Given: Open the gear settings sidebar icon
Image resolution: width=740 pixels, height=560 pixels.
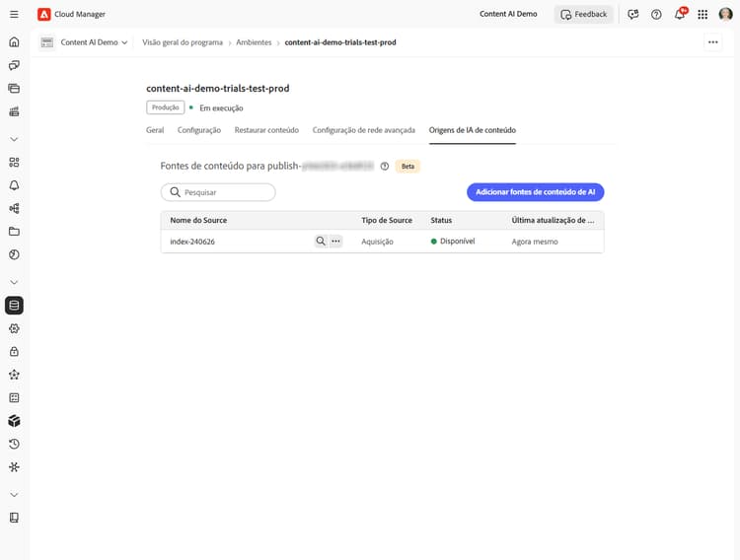Looking at the screenshot, I should pos(14,328).
